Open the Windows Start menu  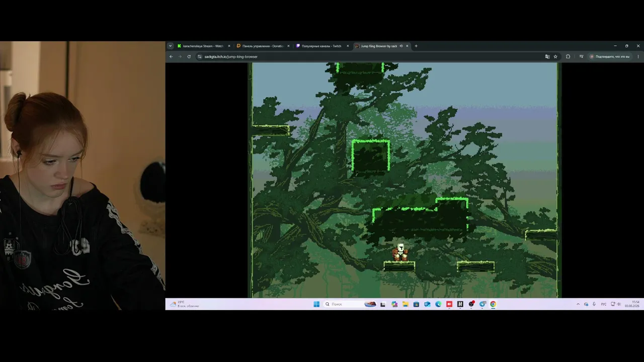316,304
